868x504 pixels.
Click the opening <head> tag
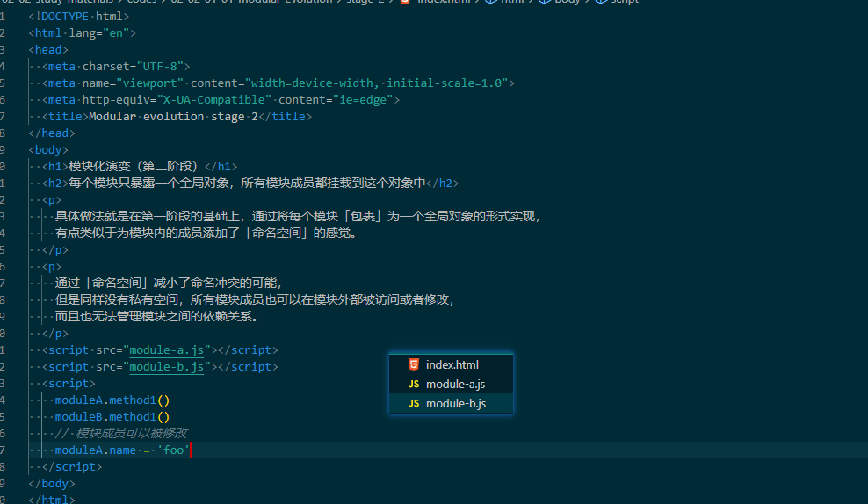pos(48,50)
